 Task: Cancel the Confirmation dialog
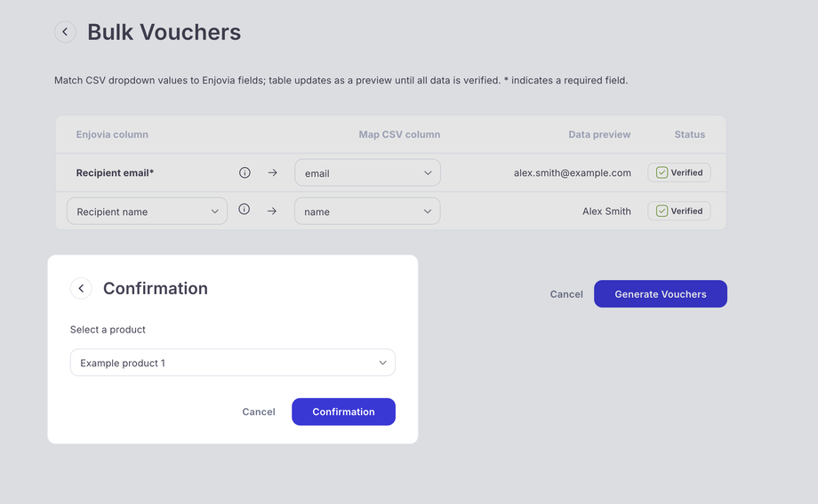tap(259, 412)
